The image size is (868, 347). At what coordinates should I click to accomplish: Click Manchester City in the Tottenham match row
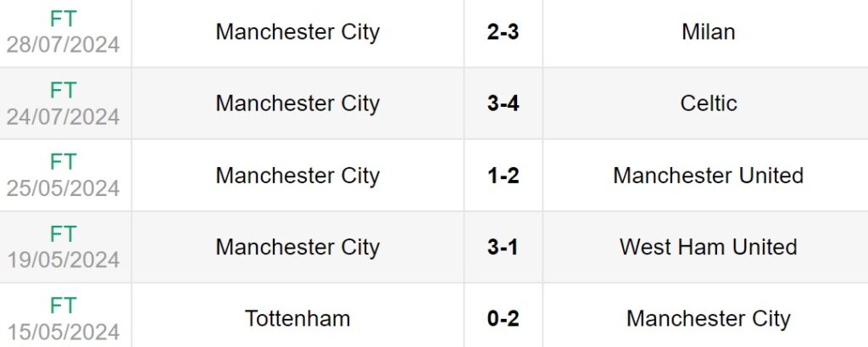708,319
